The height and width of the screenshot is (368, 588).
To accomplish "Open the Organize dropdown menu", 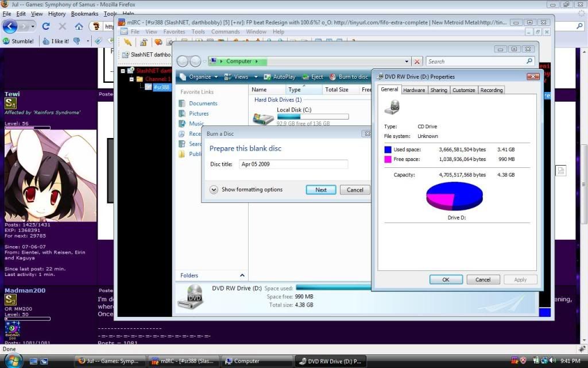I will (x=199, y=76).
